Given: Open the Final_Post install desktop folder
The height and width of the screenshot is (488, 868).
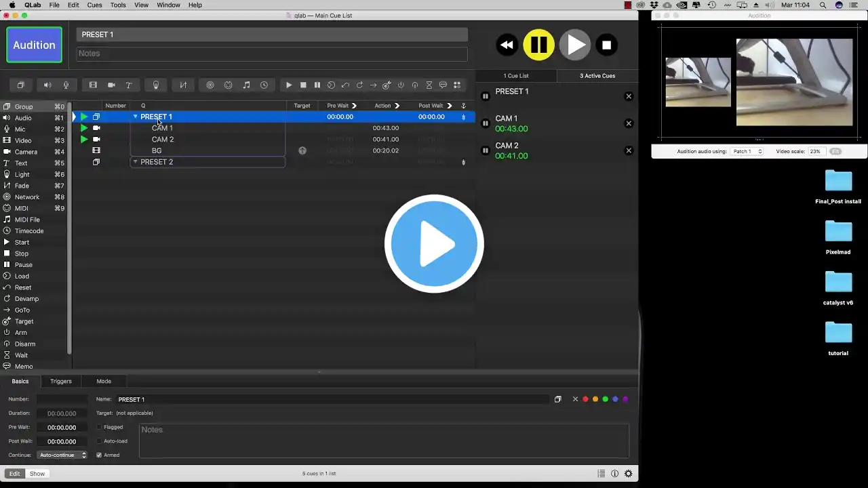Looking at the screenshot, I should [x=838, y=187].
